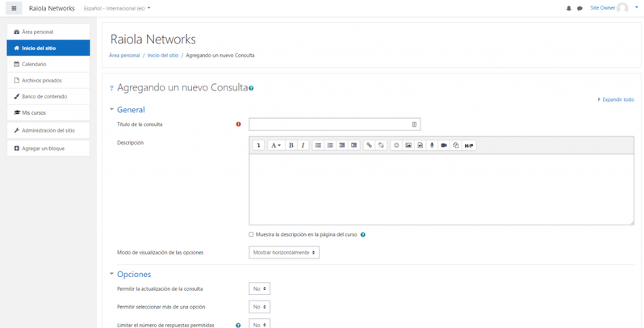
Task: Click help icon beside Agregando un nuevo Consulta
Action: 251,88
